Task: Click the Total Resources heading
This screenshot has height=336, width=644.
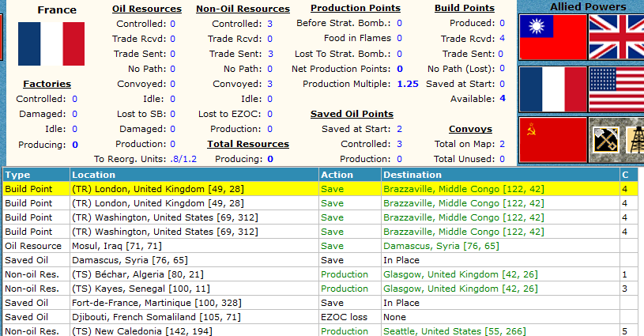Action: pyautogui.click(x=248, y=144)
